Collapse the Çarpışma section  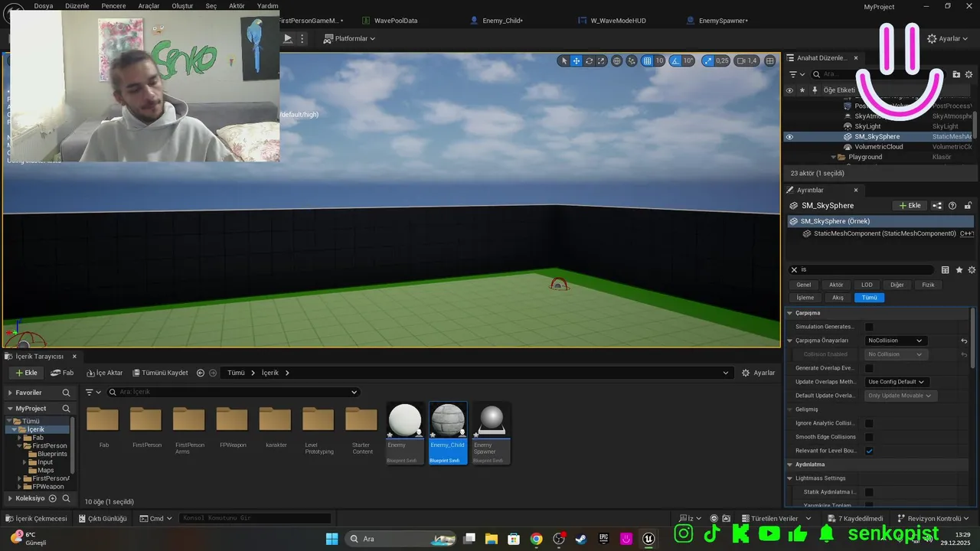789,313
